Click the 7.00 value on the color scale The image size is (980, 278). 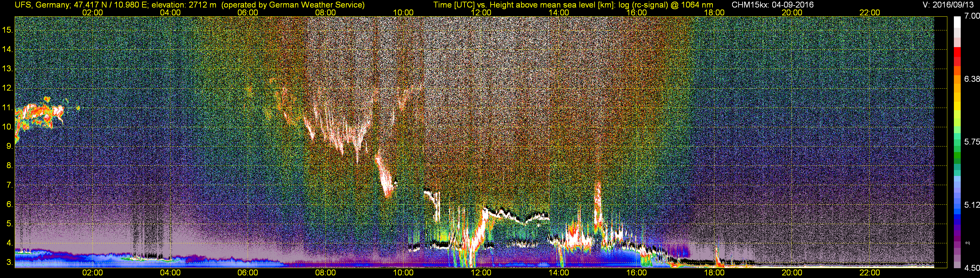point(972,16)
